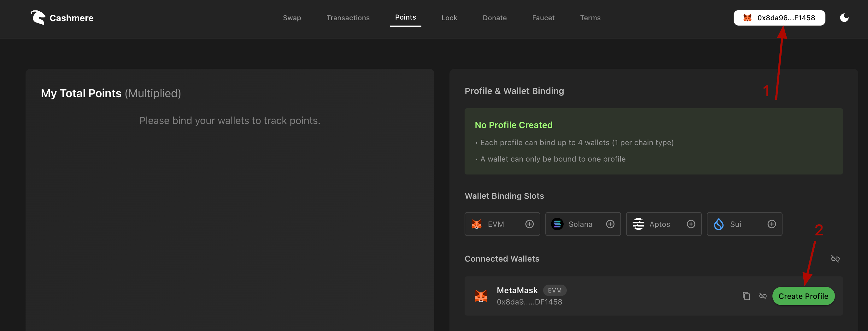Viewport: 868px width, 331px height.
Task: Click the Aptos wallet binding slot
Action: pos(664,224)
